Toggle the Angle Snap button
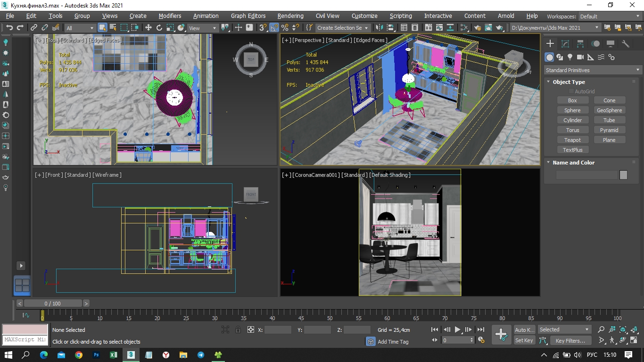644x362 pixels. click(274, 28)
